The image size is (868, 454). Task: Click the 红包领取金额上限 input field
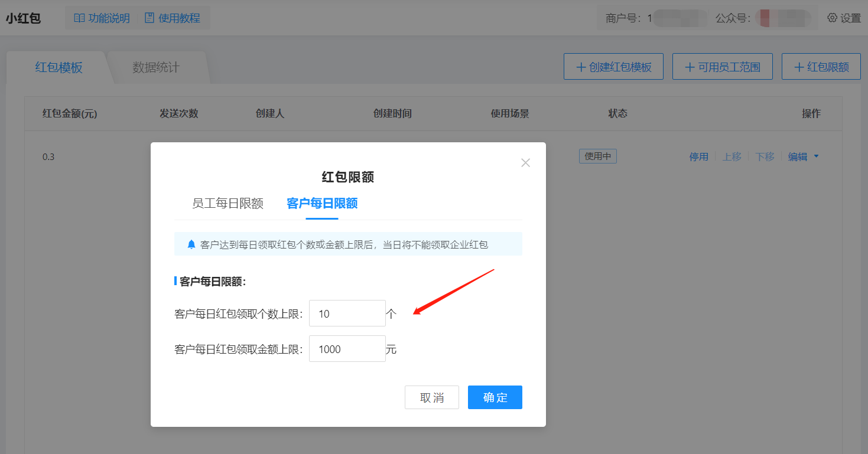347,349
